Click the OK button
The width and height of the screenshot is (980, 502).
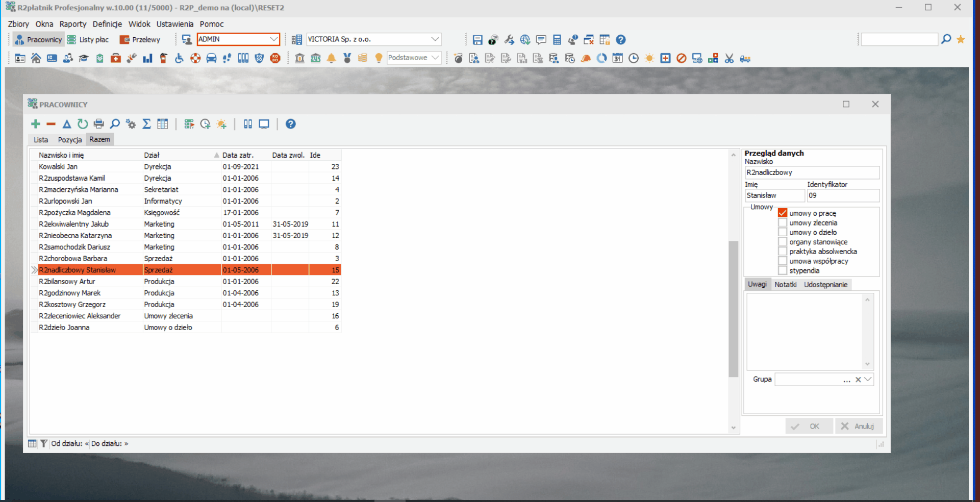tap(809, 426)
